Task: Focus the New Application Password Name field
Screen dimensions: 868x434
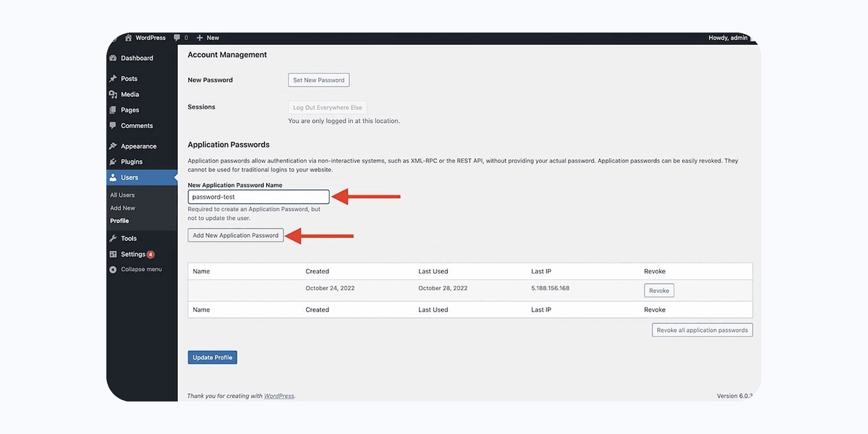Action: coord(259,197)
